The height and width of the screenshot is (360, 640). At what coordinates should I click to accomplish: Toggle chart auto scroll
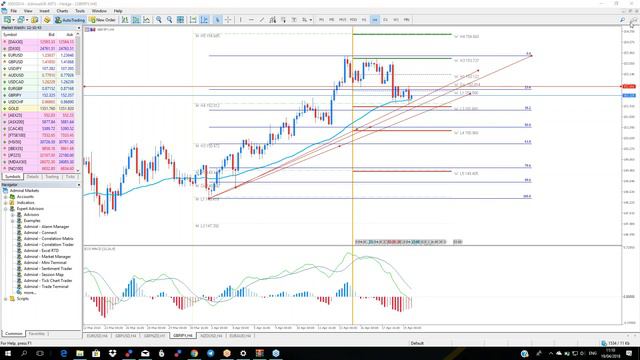[x=193, y=20]
